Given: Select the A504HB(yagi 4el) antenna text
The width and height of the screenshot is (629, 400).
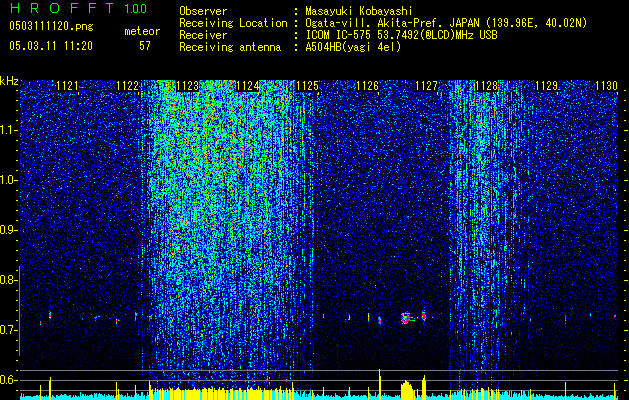Looking at the screenshot, I should (x=353, y=47).
